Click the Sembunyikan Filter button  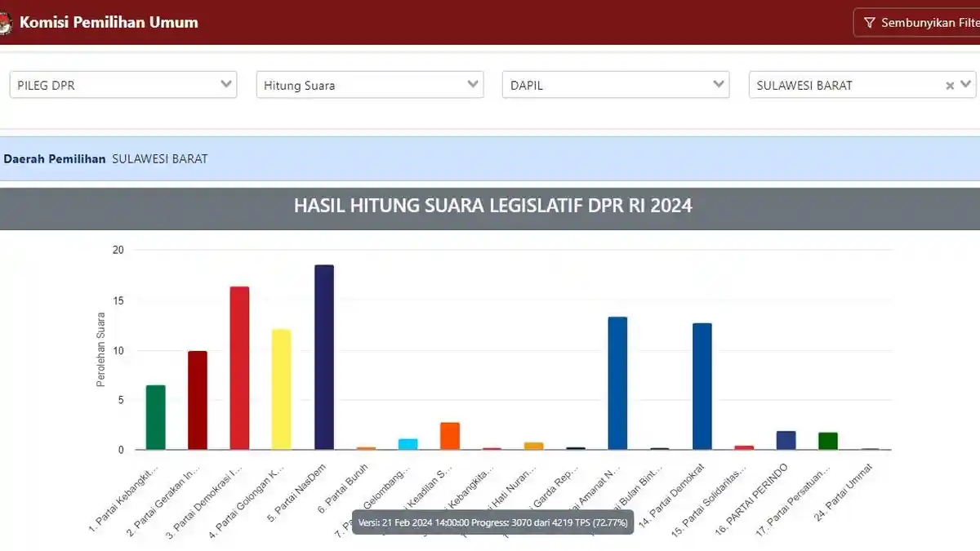coord(916,23)
